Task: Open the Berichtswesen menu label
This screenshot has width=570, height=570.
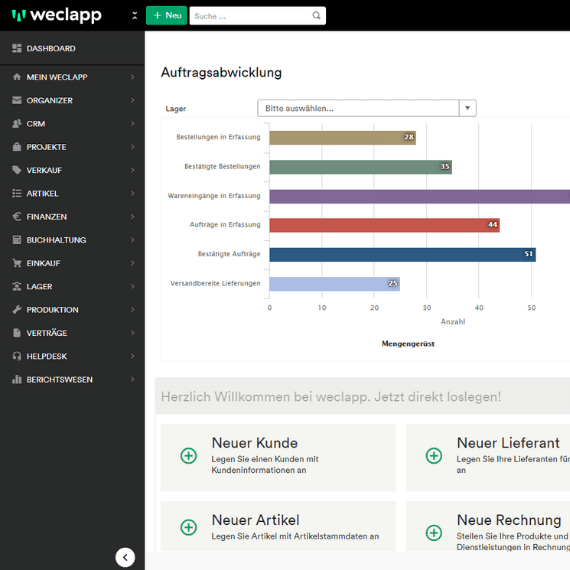Action: tap(59, 380)
